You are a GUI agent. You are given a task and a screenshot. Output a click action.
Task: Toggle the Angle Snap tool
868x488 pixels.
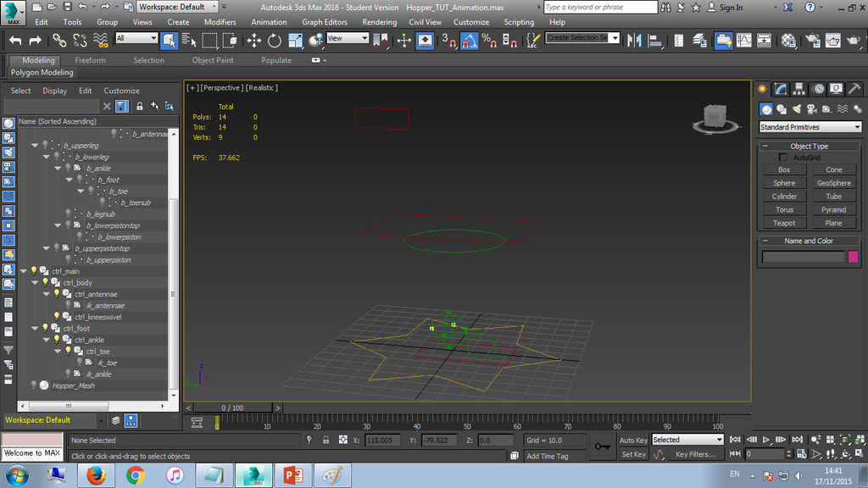[469, 41]
